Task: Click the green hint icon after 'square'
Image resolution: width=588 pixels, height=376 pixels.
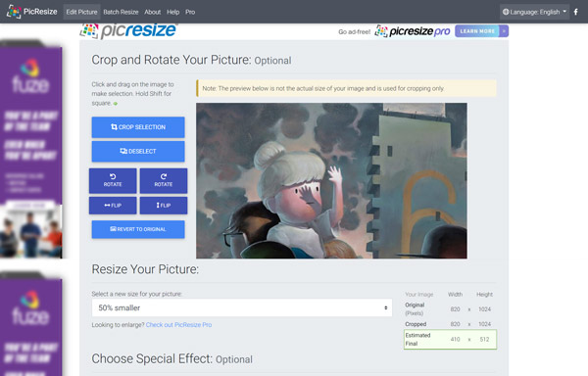Action: click(x=116, y=104)
